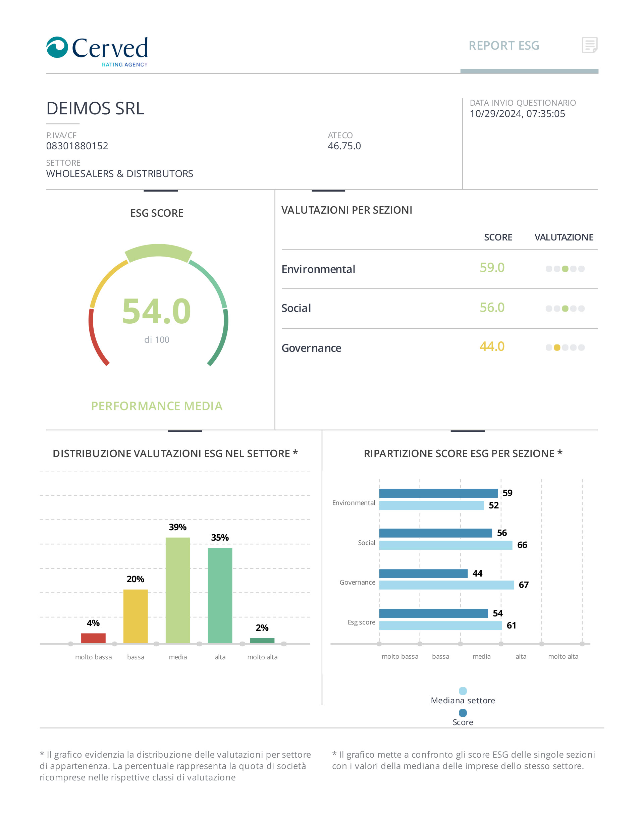Click the RIPARTIZIONE SCORE ESG PER SEZIONE title
The height and width of the screenshot is (819, 644).
click(463, 453)
